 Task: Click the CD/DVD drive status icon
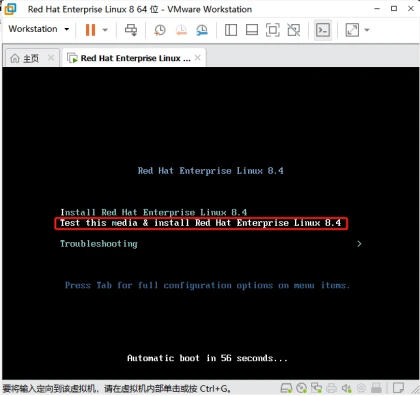click(x=301, y=388)
